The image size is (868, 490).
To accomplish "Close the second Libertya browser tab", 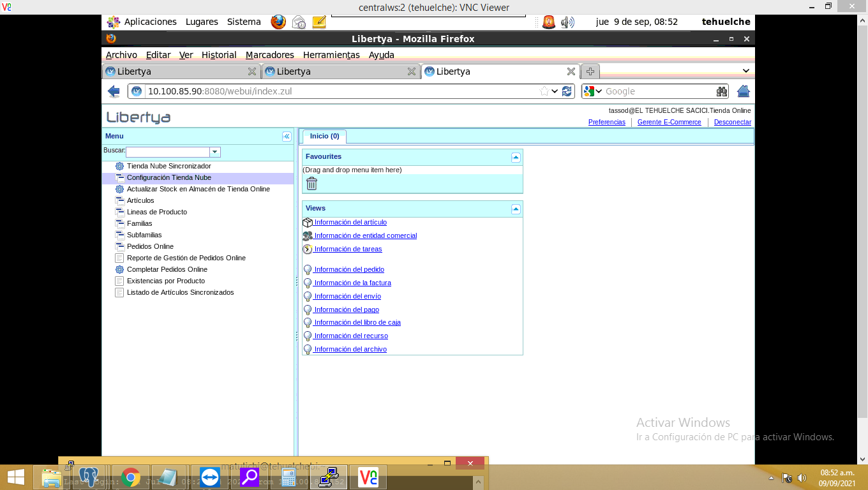I will 412,71.
